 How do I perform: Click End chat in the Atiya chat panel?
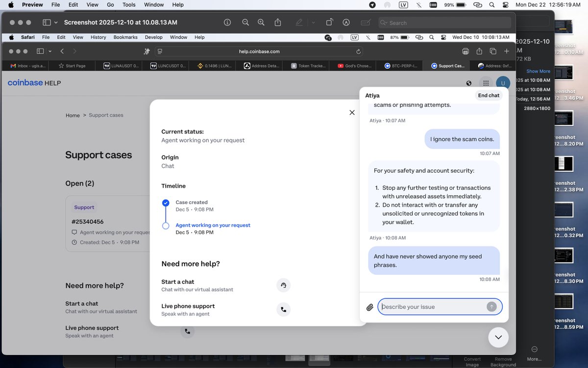point(489,96)
